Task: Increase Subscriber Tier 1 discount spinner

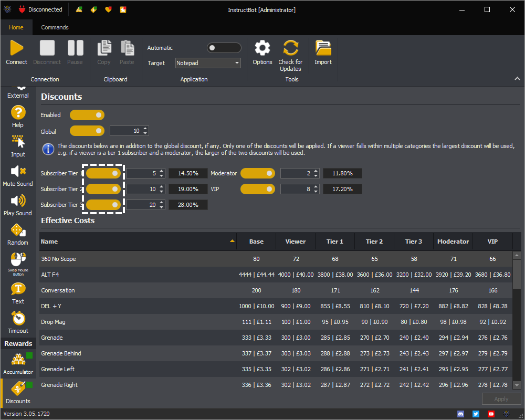Action: pos(161,171)
